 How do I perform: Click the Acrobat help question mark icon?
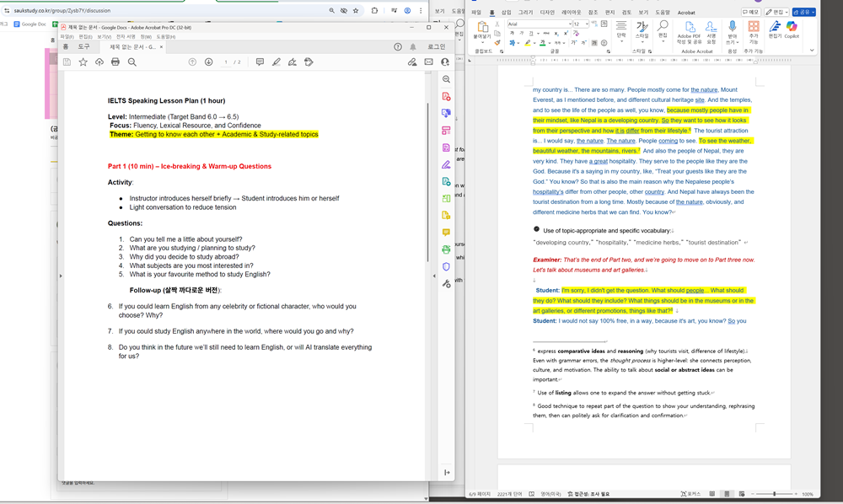click(398, 47)
